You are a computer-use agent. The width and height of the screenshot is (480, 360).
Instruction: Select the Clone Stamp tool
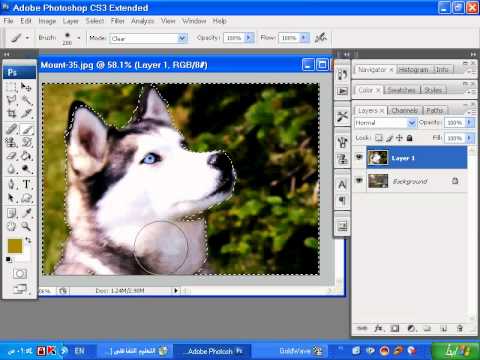click(11, 142)
